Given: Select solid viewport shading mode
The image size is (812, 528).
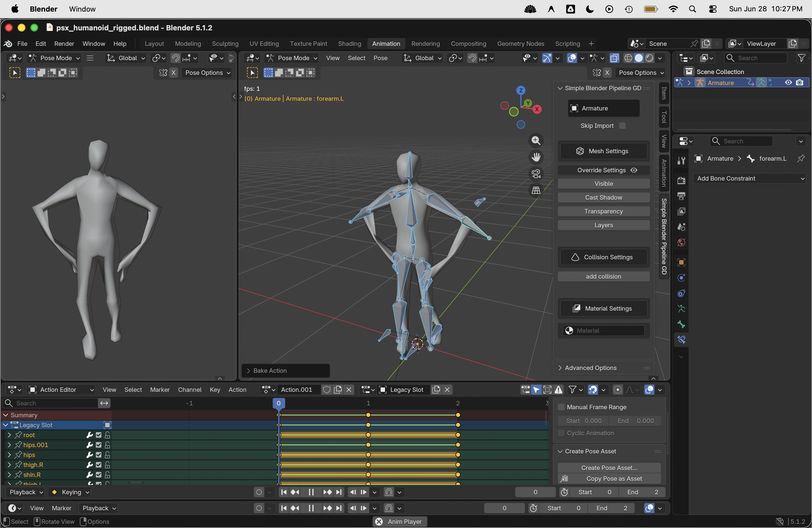Looking at the screenshot, I should (x=639, y=58).
